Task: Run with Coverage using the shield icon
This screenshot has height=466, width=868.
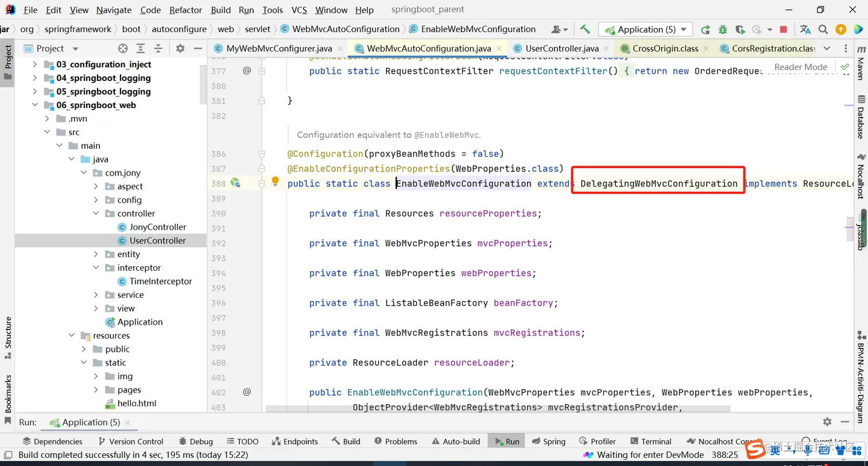Action: (740, 29)
